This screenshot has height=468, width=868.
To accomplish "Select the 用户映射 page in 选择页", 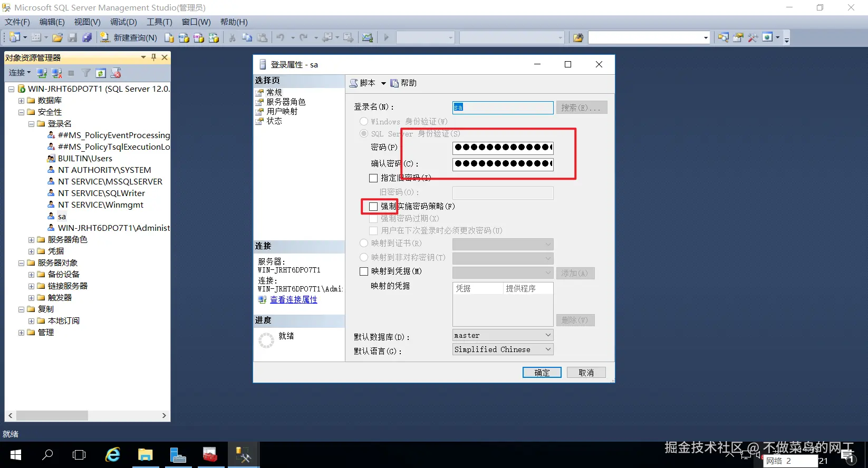I will pos(282,111).
